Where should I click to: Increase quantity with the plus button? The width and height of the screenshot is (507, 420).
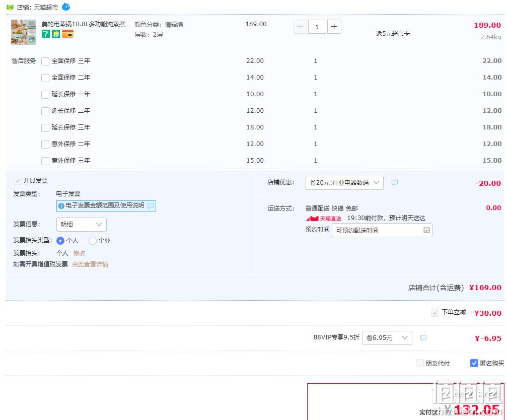click(x=334, y=27)
